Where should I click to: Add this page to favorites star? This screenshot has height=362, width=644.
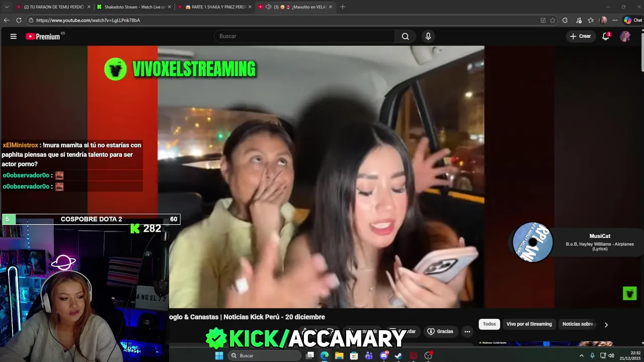[552, 20]
